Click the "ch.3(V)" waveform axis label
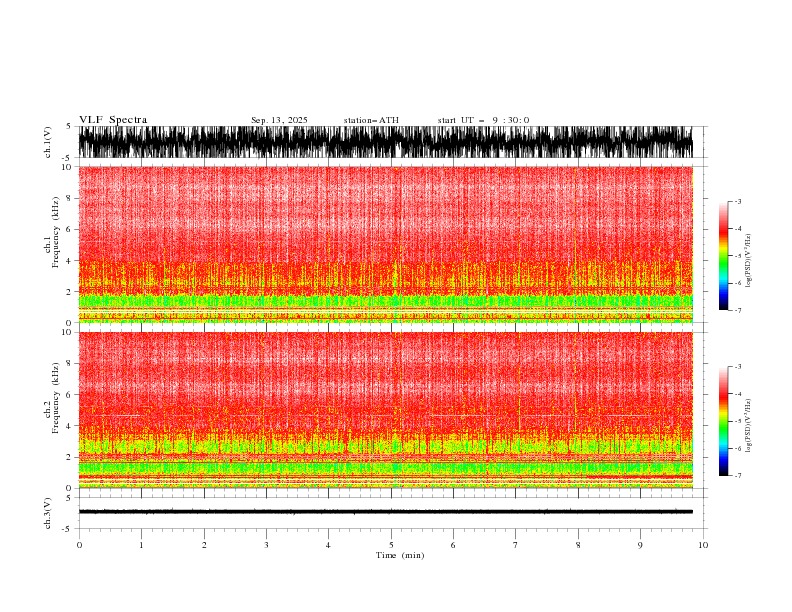The width and height of the screenshot is (792, 612). pos(48,513)
